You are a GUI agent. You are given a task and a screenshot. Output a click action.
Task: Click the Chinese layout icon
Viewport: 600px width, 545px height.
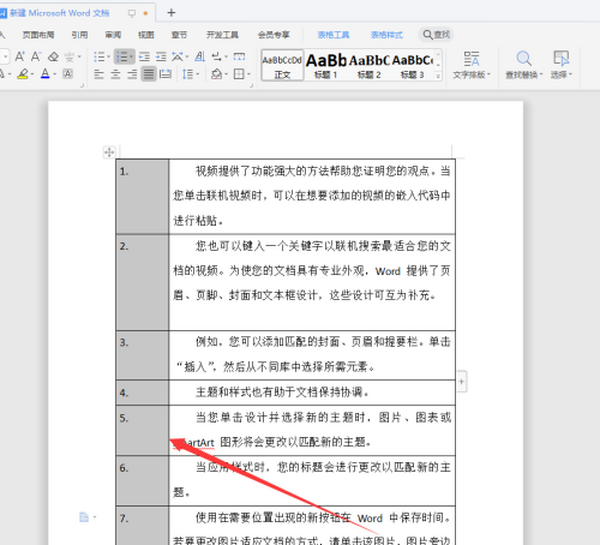177,57
